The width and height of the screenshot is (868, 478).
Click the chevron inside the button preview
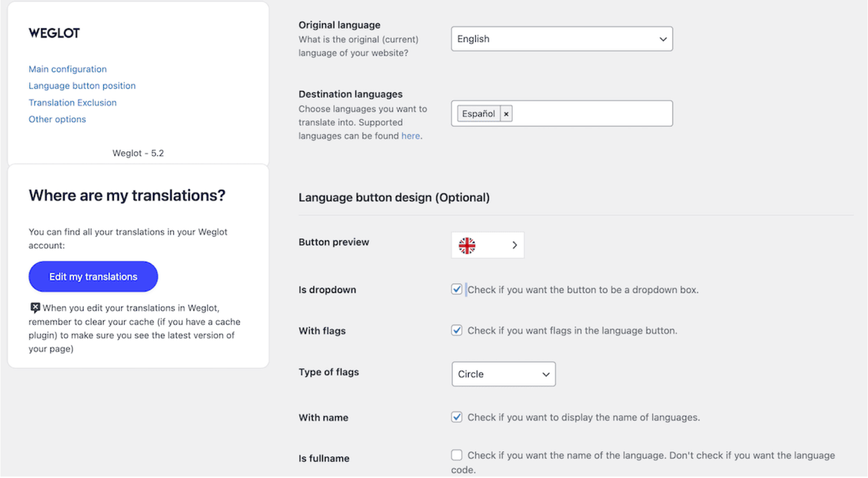[515, 245]
